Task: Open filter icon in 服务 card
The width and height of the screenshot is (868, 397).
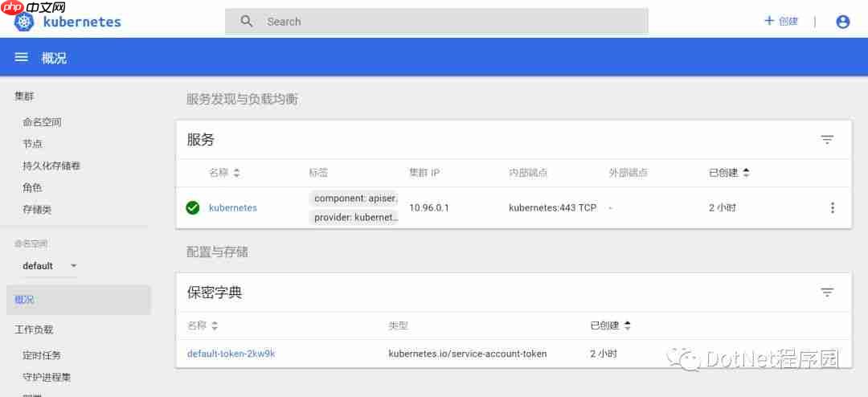Action: 827,140
